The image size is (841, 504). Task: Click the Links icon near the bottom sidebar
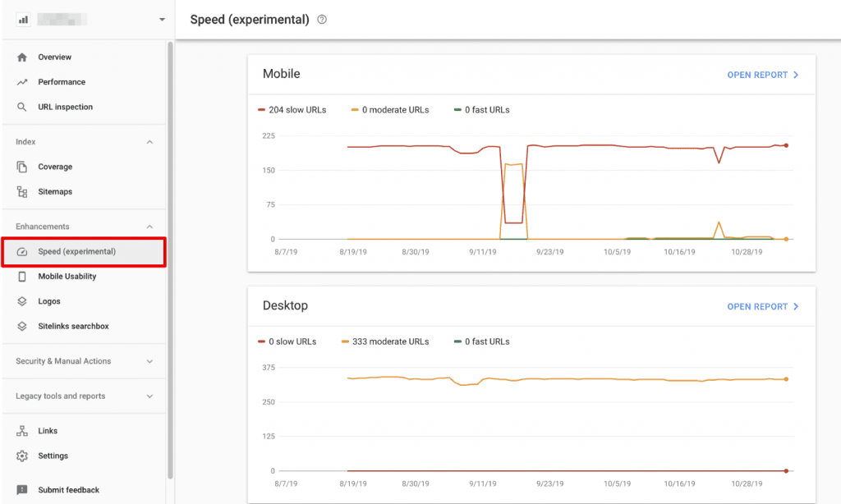click(x=23, y=430)
